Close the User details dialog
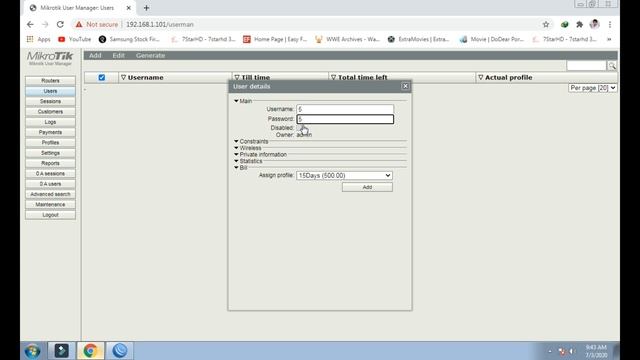The width and height of the screenshot is (640, 360). 405,86
